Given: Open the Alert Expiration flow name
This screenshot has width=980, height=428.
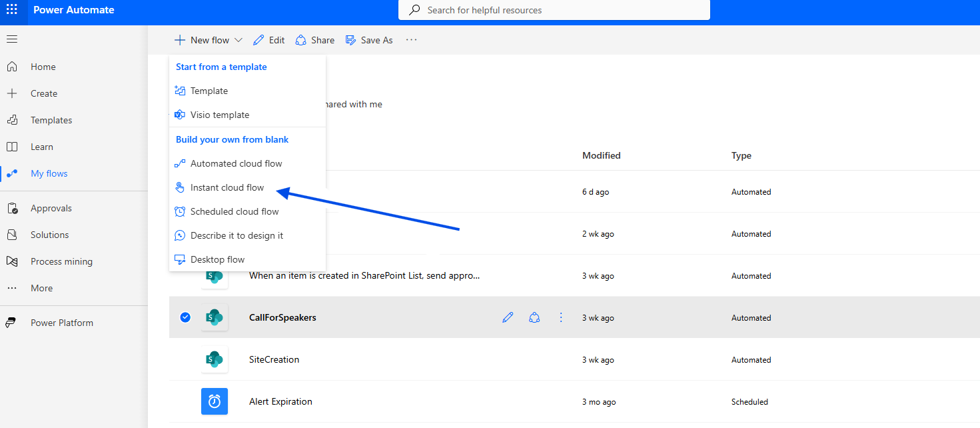Looking at the screenshot, I should tap(280, 401).
